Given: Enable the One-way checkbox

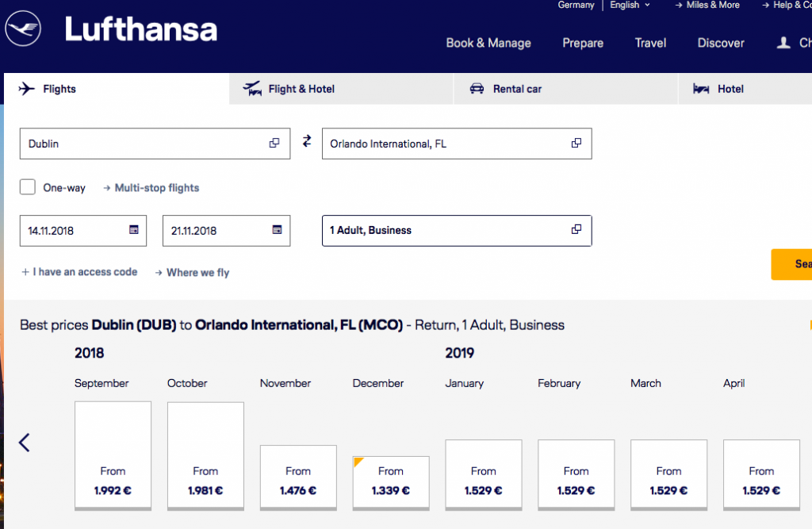Looking at the screenshot, I should [28, 187].
